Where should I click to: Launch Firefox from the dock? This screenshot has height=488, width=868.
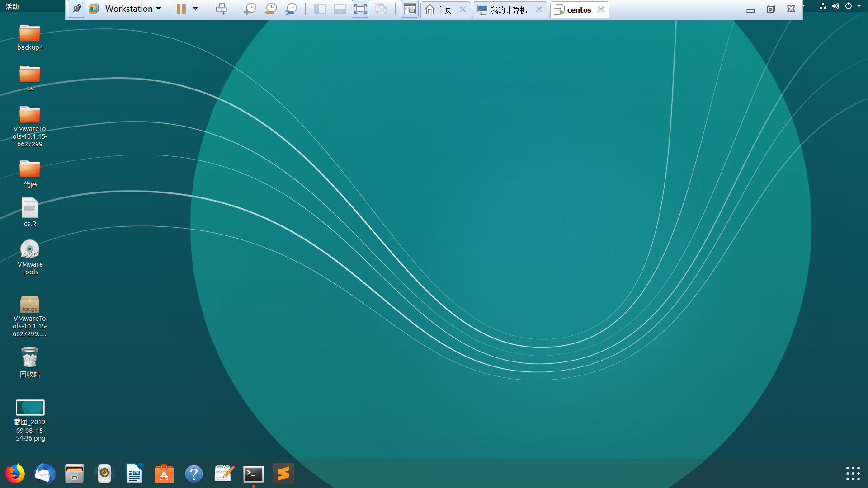point(15,474)
